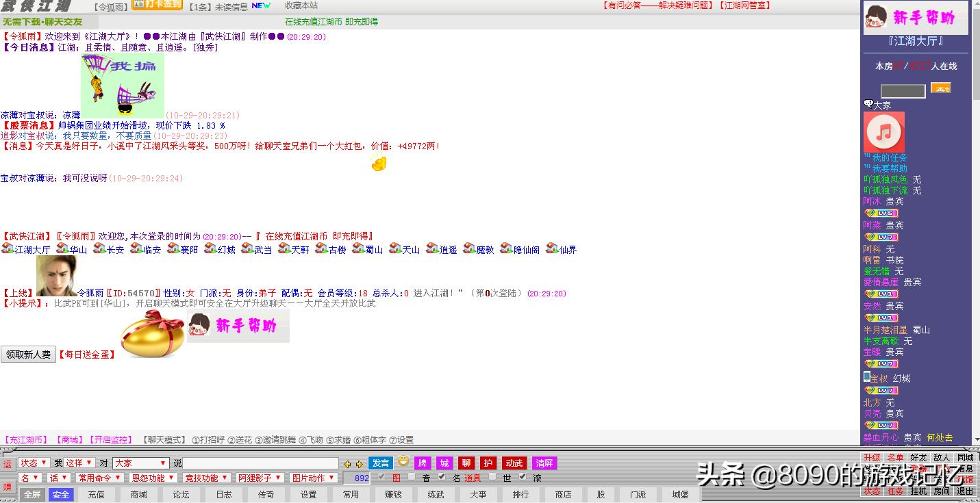The width and height of the screenshot is (980, 503).
Task: Open the 论坛 forum tab
Action: pyautogui.click(x=181, y=494)
